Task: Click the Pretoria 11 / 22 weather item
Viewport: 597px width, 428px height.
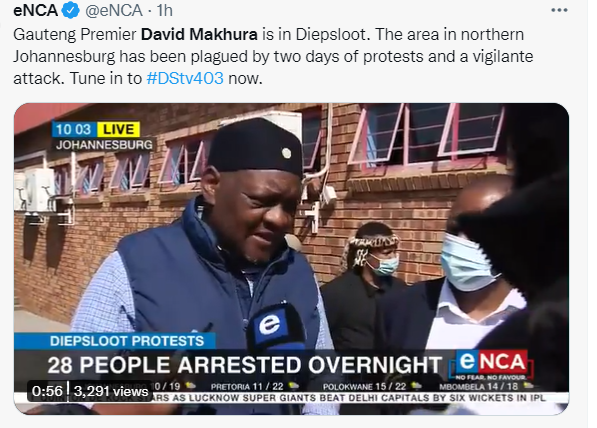Action: (254, 386)
